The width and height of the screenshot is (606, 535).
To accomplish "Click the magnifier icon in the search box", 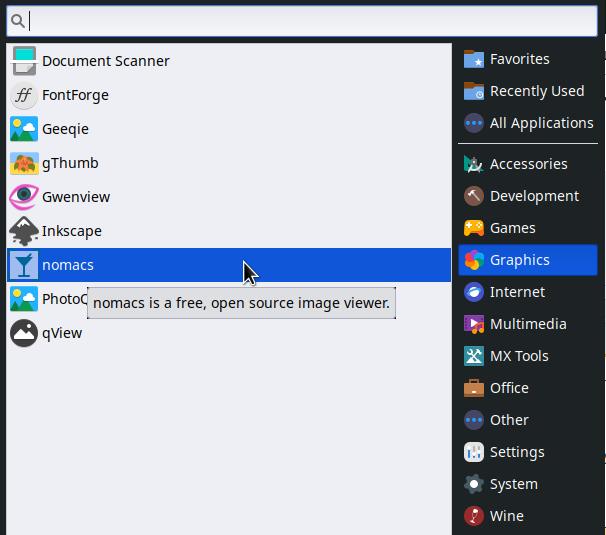I will pos(18,21).
